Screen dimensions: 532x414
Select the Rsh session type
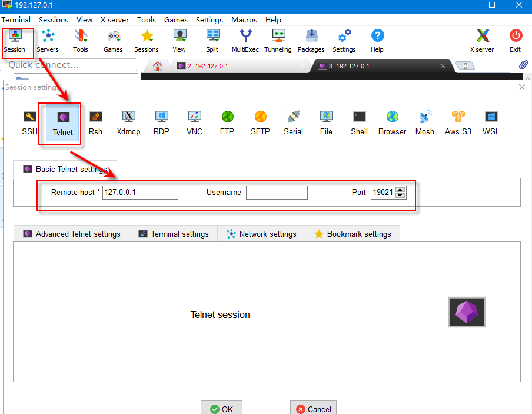96,123
